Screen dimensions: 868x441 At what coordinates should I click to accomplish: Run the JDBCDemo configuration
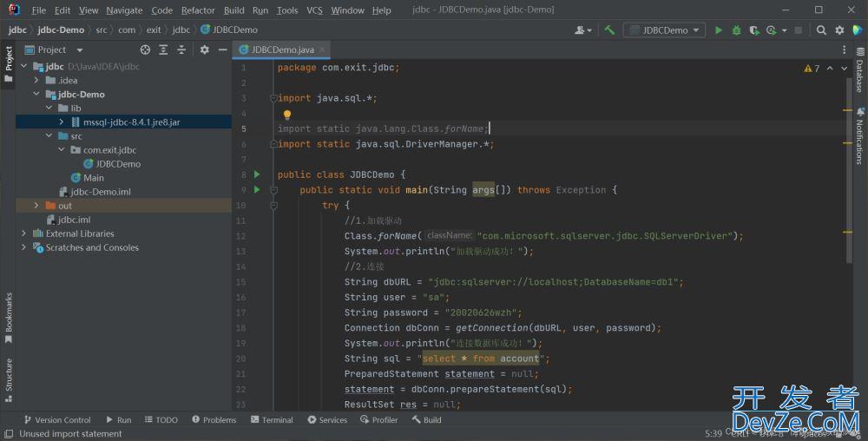[719, 30]
